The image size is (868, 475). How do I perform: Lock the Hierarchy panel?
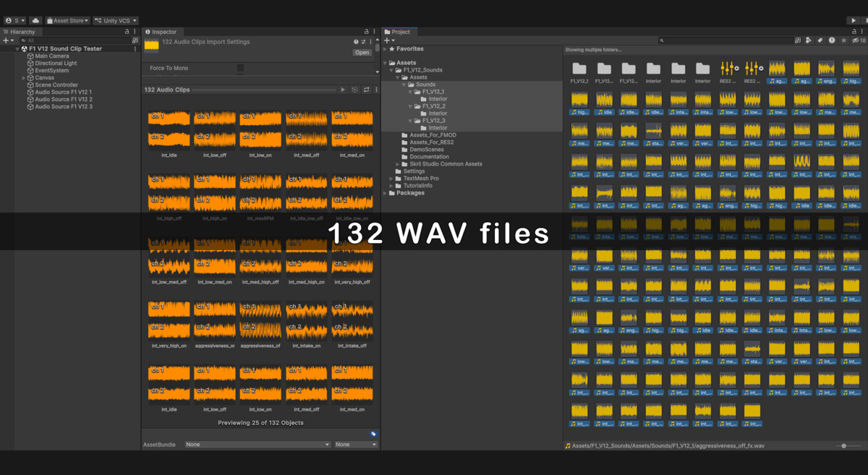tap(127, 32)
